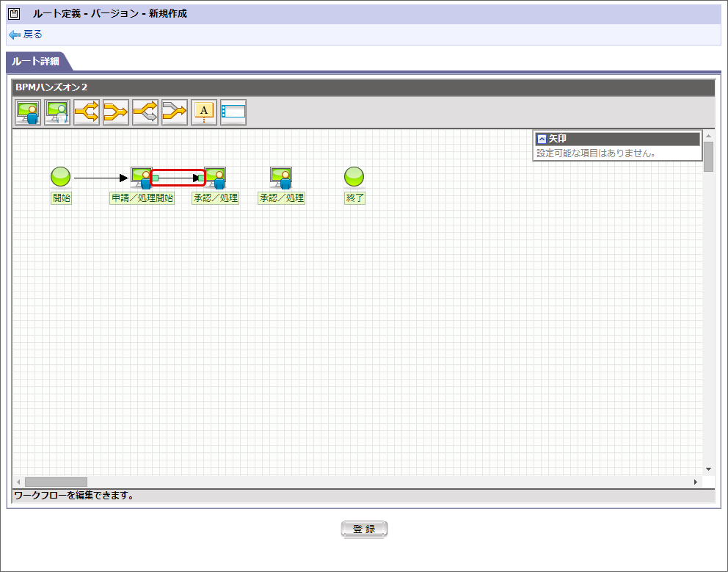Click the canvas vertical scrollbar thumb
Image resolution: width=728 pixels, height=572 pixels.
tap(708, 157)
